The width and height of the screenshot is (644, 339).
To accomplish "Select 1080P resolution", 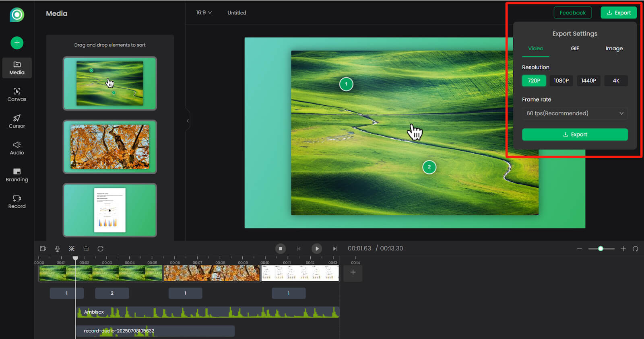I will [x=561, y=80].
